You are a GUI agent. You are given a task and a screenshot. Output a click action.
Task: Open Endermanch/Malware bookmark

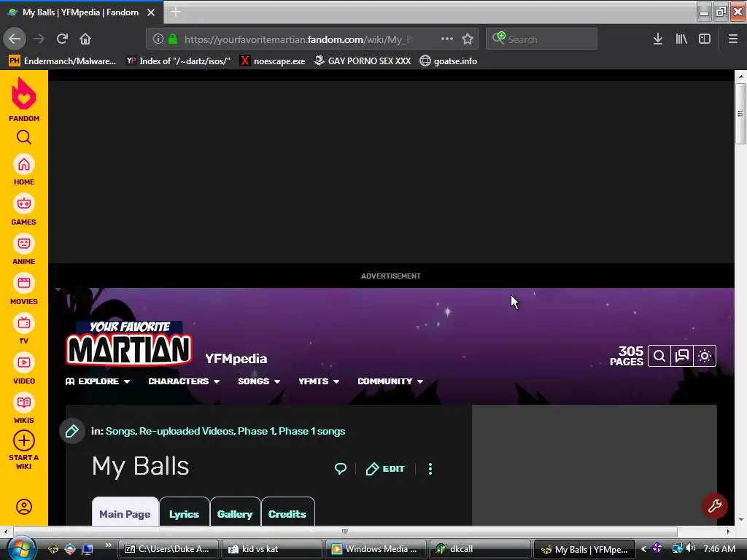[x=63, y=61]
